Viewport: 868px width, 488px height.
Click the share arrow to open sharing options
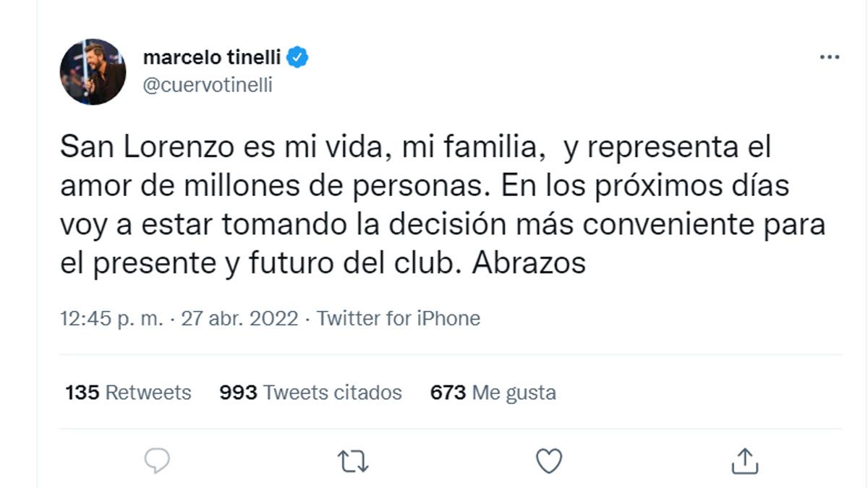coord(742,460)
